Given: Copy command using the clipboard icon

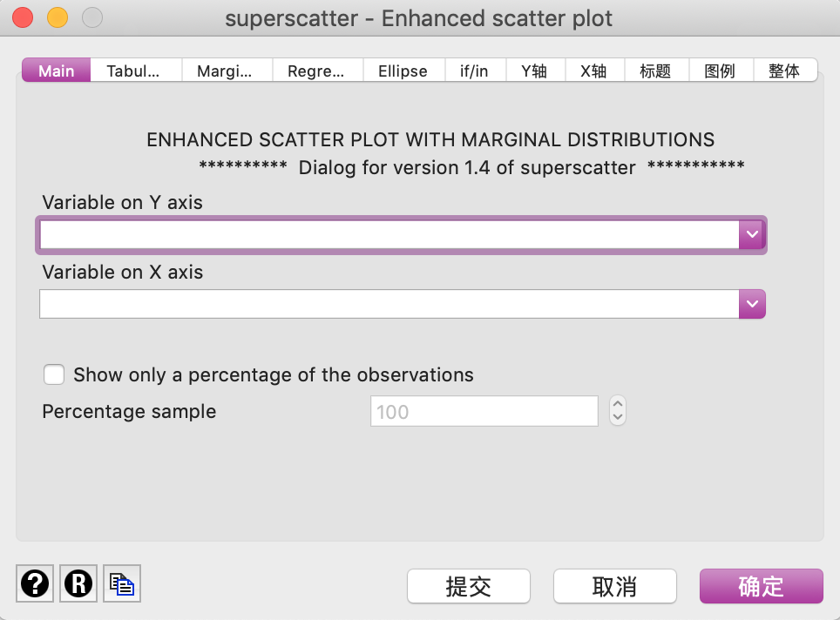Looking at the screenshot, I should (x=122, y=583).
